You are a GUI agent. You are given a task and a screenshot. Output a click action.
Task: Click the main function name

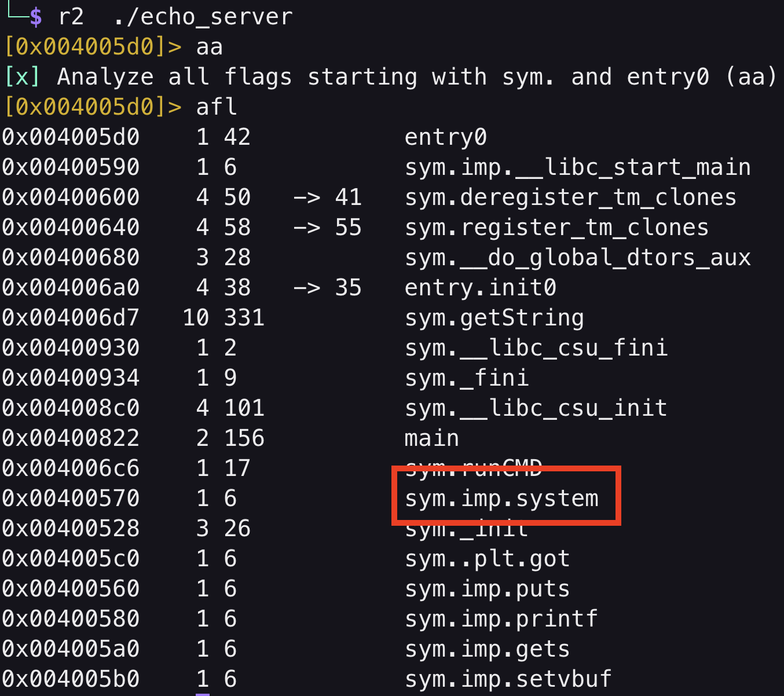pyautogui.click(x=431, y=438)
